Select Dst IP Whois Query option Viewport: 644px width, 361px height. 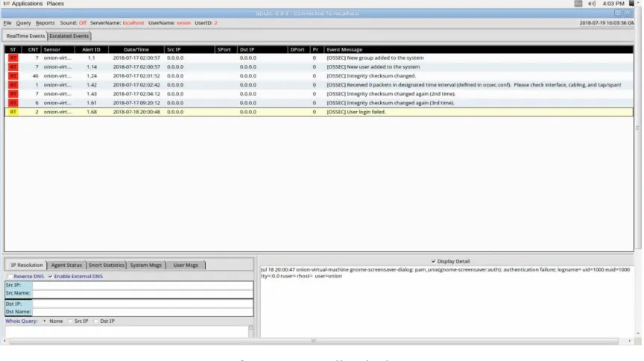tap(95, 321)
